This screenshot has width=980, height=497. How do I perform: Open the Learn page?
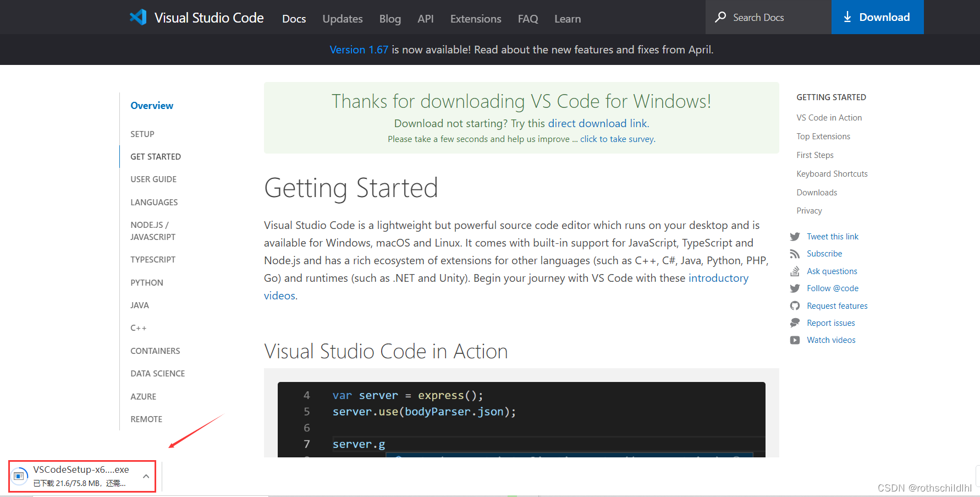[x=568, y=19]
